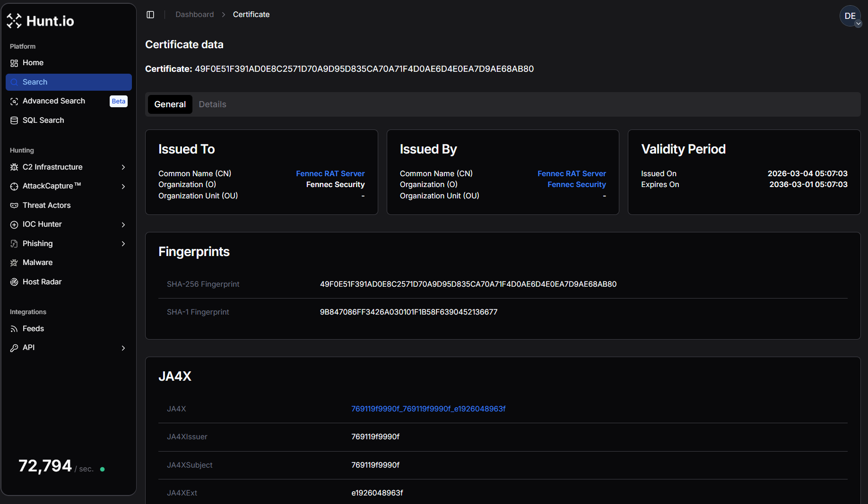Switch to the Details tab

(x=212, y=104)
